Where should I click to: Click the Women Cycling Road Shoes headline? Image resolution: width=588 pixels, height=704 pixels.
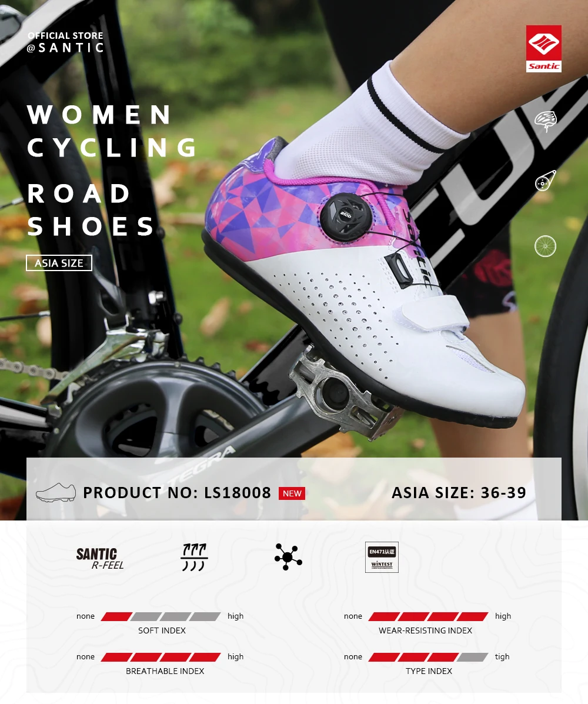(x=112, y=170)
